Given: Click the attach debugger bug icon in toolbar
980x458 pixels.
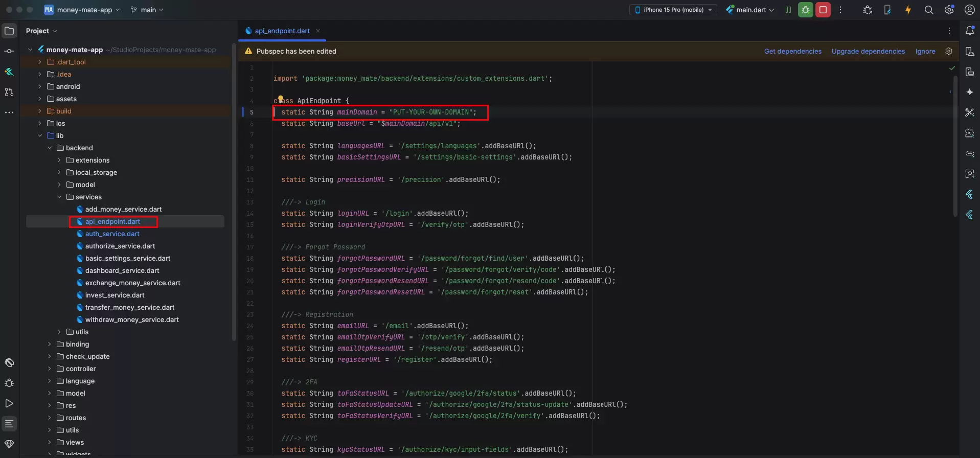Looking at the screenshot, I should tap(868, 10).
